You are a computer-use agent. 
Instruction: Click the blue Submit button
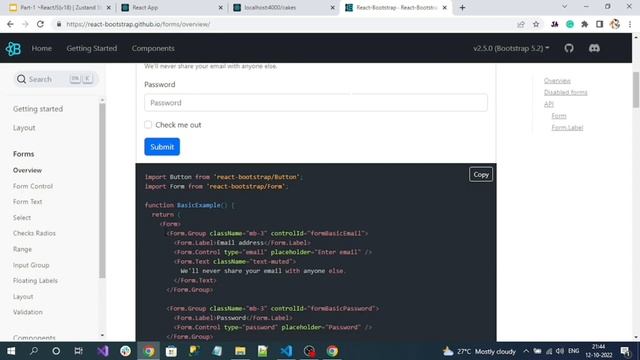(x=162, y=147)
